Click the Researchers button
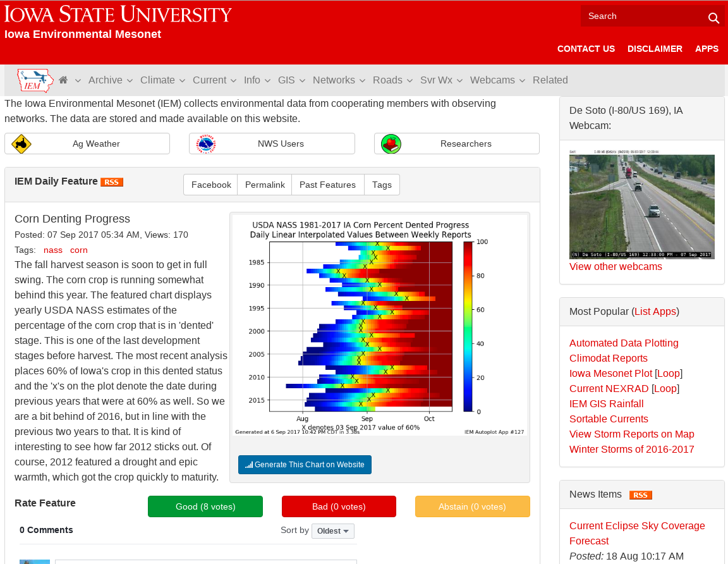The image size is (728, 564). point(457,144)
